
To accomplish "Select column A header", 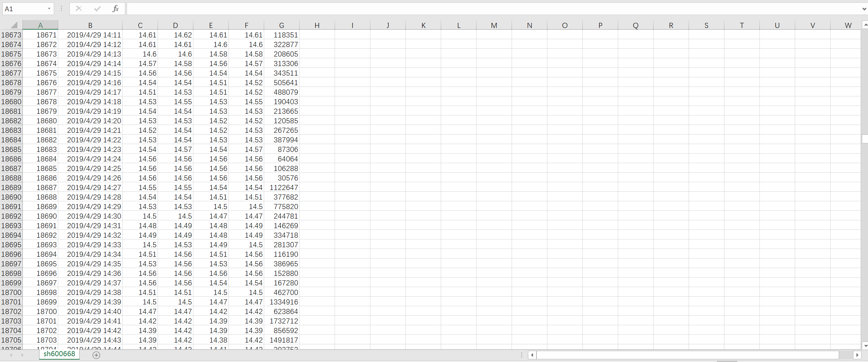I will click(40, 25).
